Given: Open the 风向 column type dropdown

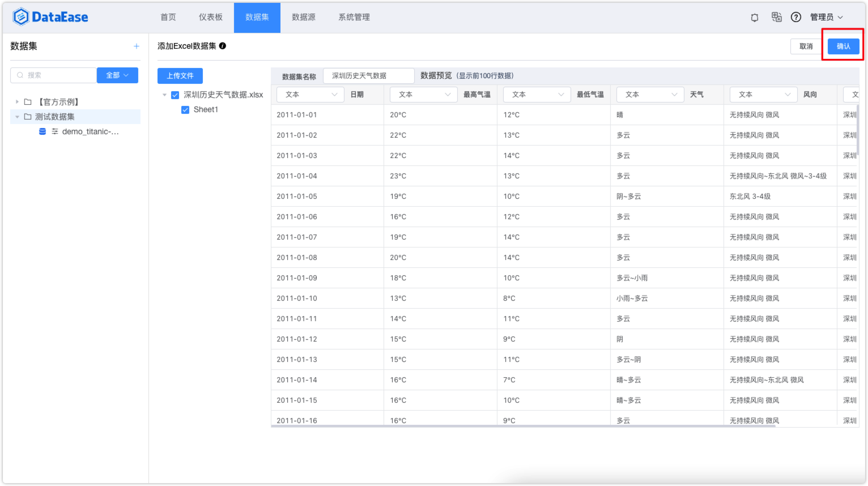Looking at the screenshot, I should [763, 95].
